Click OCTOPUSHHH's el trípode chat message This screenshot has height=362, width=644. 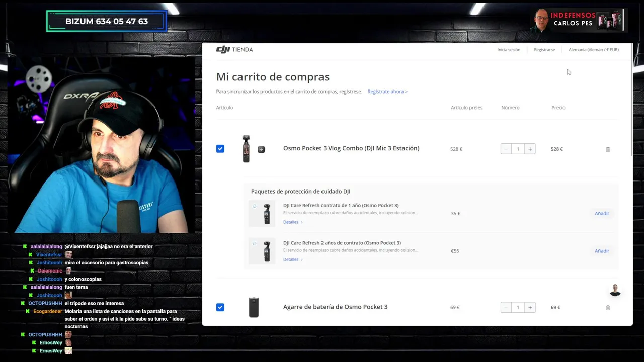coord(94,303)
